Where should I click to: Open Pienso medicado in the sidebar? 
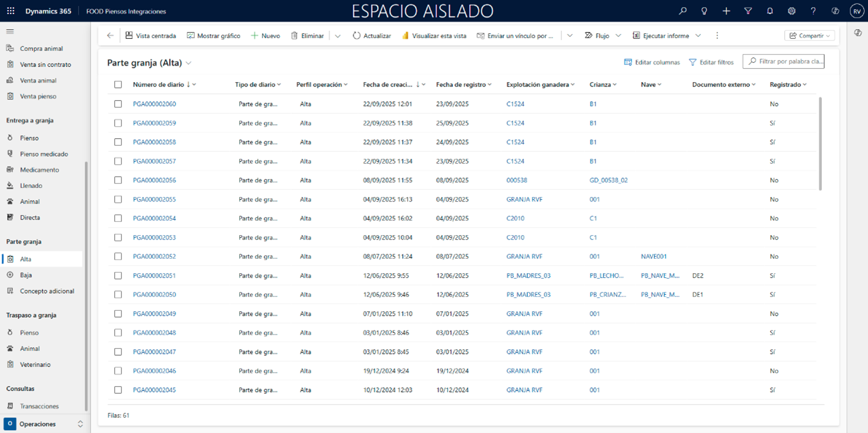click(43, 154)
